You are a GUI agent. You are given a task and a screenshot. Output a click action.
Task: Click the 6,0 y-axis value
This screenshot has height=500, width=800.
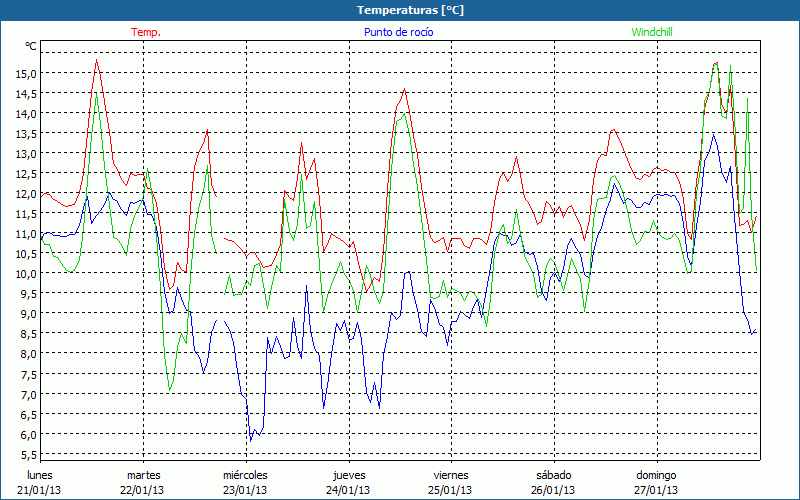28,435
